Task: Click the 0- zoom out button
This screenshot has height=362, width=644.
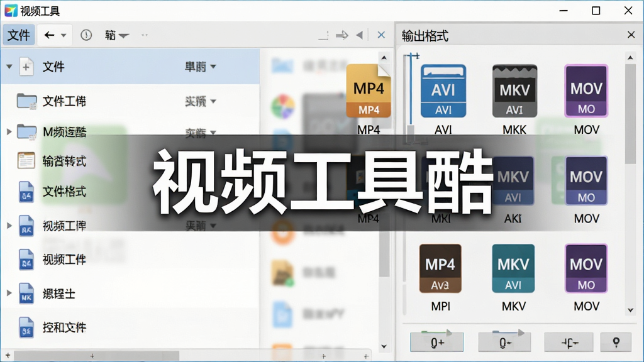Action: pyautogui.click(x=504, y=343)
